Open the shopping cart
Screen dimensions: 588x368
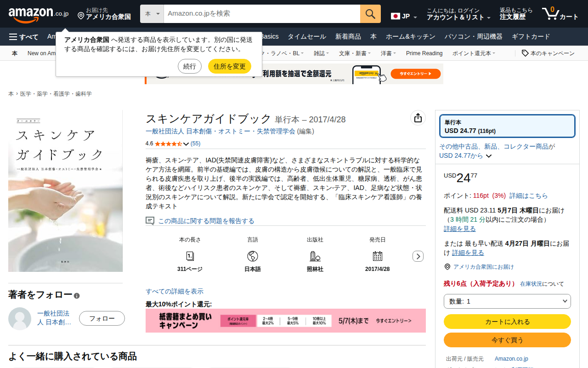coord(560,14)
